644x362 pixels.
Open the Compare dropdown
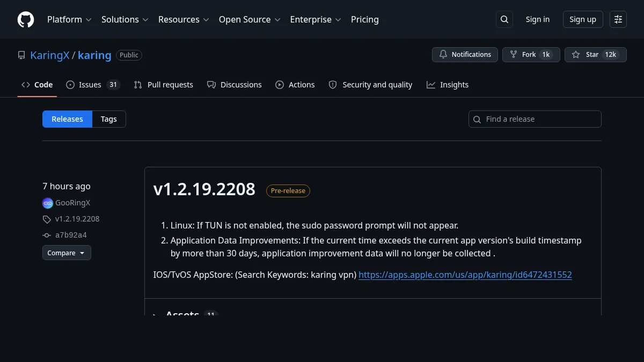pyautogui.click(x=67, y=253)
